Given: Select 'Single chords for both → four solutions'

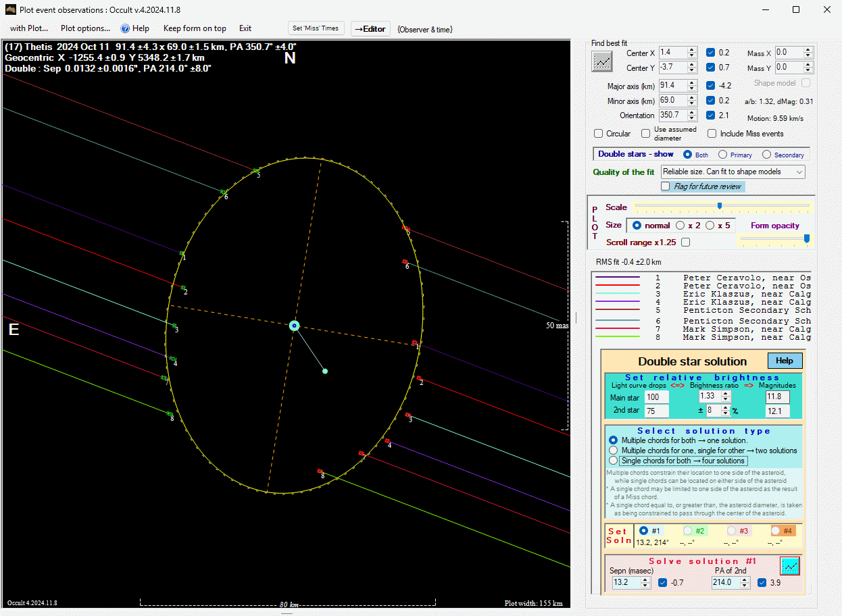Looking at the screenshot, I should pyautogui.click(x=614, y=461).
